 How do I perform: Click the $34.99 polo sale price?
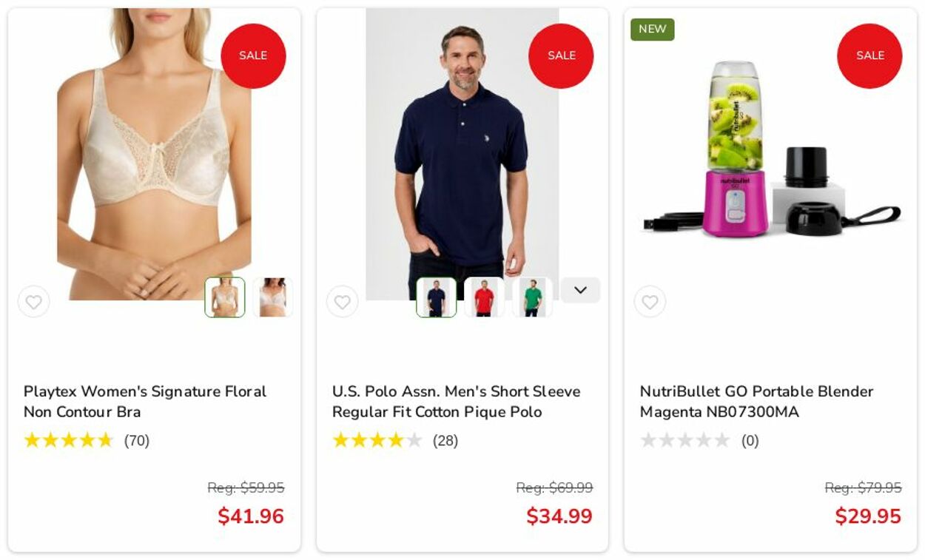pos(559,516)
